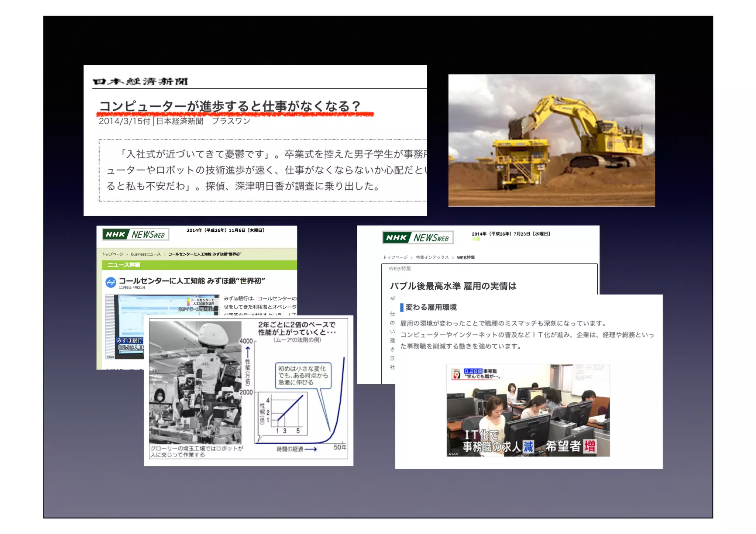756x534 pixels.
Task: Open トップページ breadcrumb in left NHK page
Action: click(113, 254)
